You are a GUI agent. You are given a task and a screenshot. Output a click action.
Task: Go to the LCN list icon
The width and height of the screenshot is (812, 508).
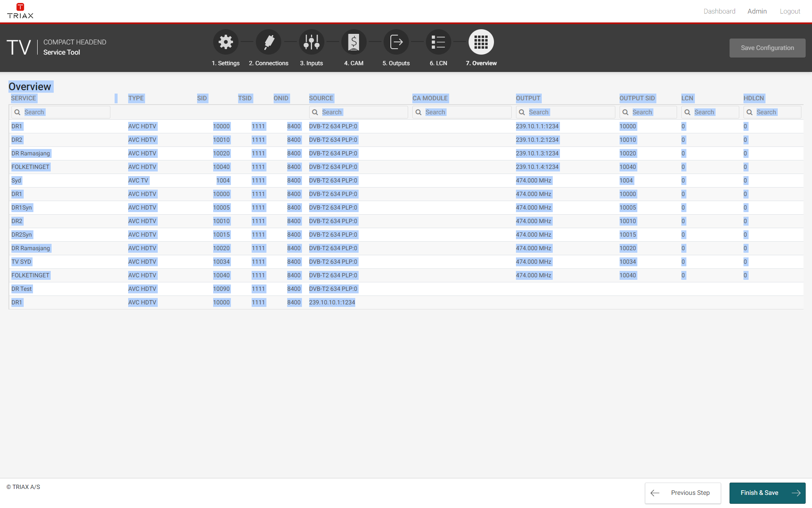[x=439, y=42]
